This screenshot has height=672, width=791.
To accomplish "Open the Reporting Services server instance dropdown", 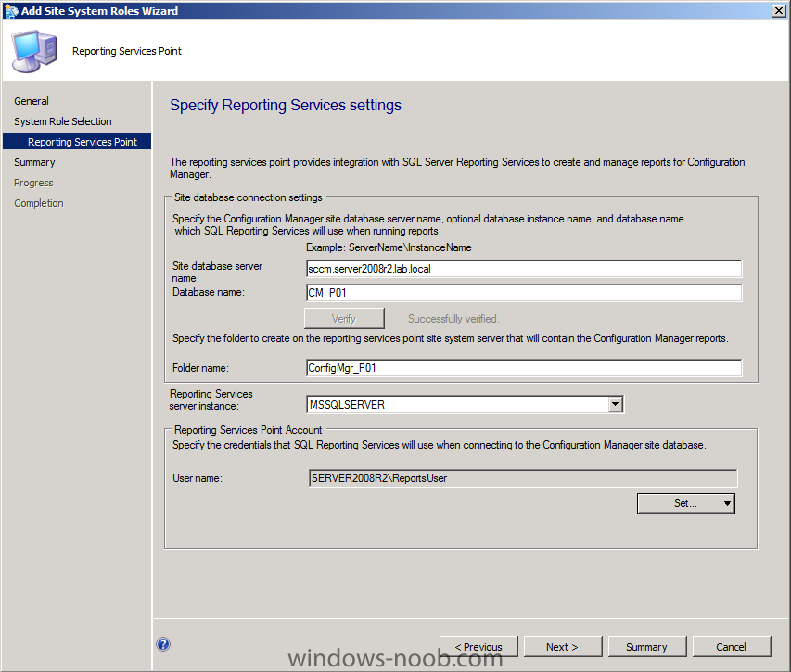I will click(x=615, y=404).
